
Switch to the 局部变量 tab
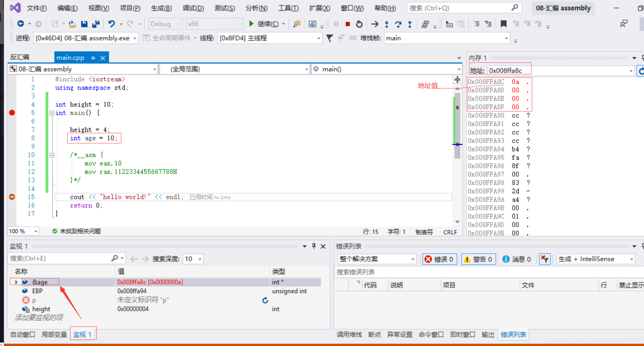coord(54,334)
